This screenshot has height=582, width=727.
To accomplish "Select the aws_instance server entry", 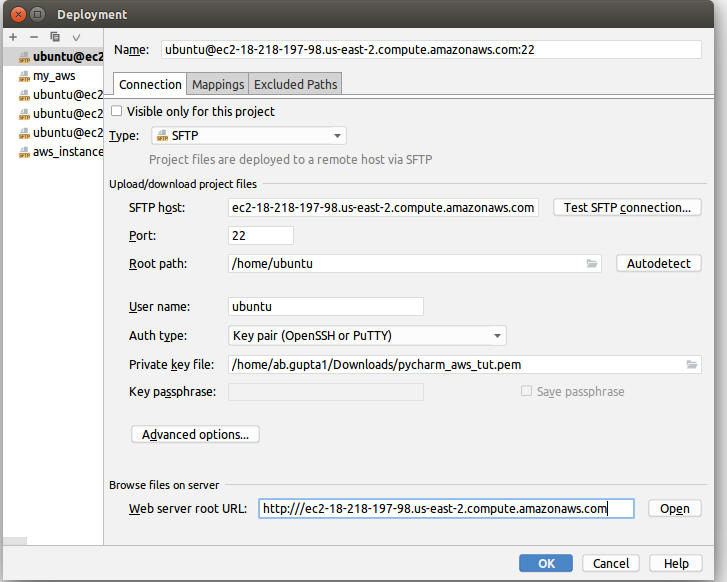I will pyautogui.click(x=53, y=152).
